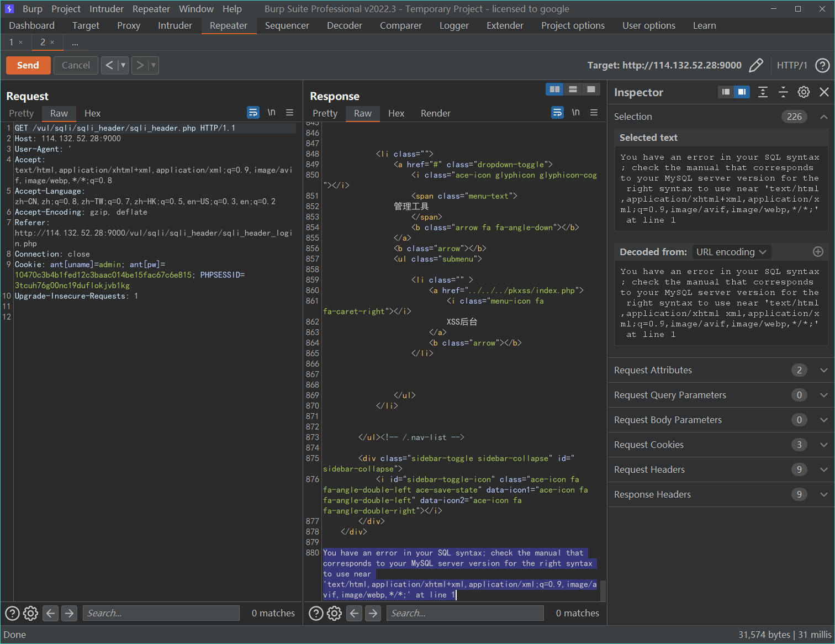
Task: Add new Repeater tab via ellipsis
Action: pyautogui.click(x=75, y=43)
